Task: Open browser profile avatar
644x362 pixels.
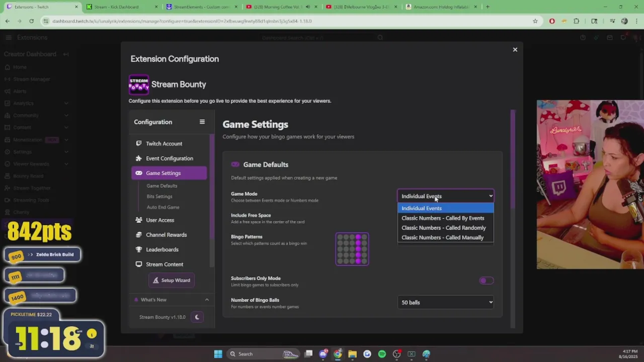Action: [624, 21]
